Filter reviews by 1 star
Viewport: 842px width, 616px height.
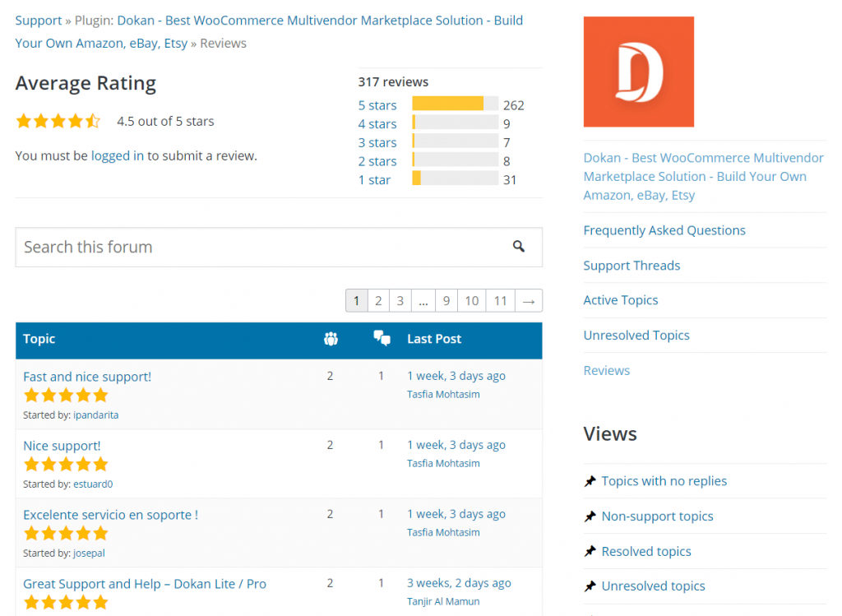374,180
